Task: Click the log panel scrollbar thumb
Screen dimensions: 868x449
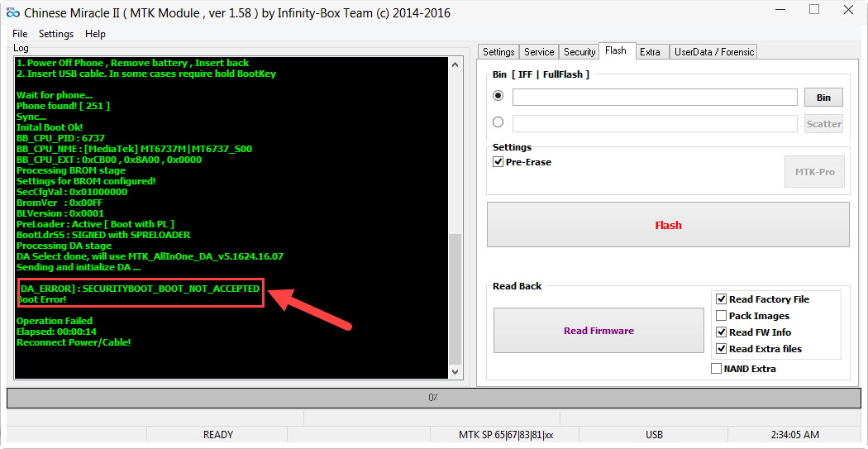Action: pyautogui.click(x=455, y=298)
